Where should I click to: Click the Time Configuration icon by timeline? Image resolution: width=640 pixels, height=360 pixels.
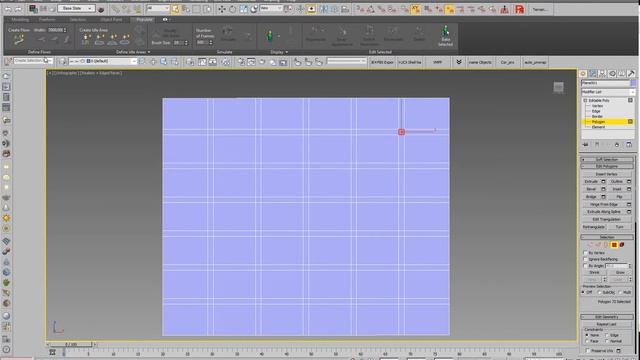pos(52,352)
